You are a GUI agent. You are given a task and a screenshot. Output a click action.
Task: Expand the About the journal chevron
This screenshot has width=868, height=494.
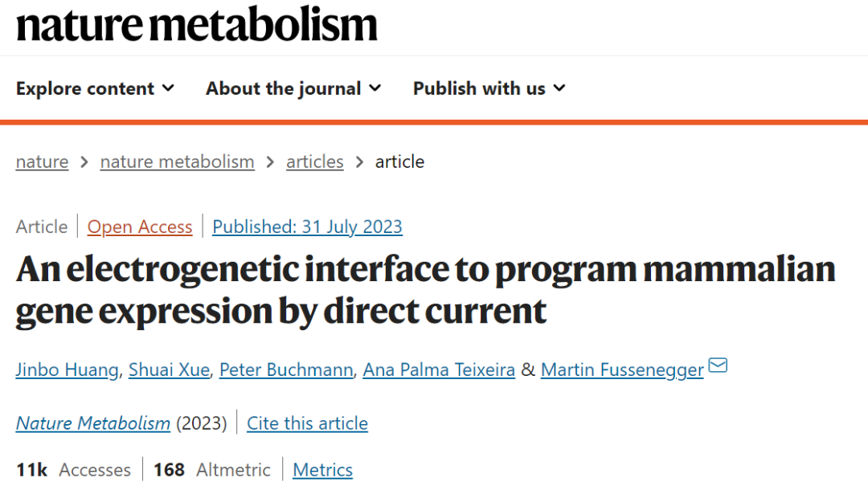pos(375,88)
